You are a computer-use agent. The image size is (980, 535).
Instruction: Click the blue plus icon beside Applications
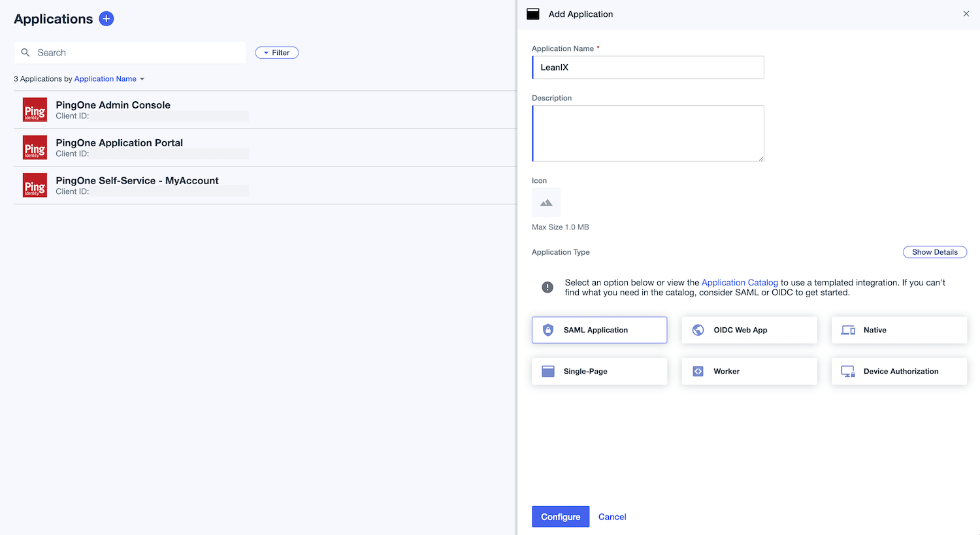click(x=106, y=19)
